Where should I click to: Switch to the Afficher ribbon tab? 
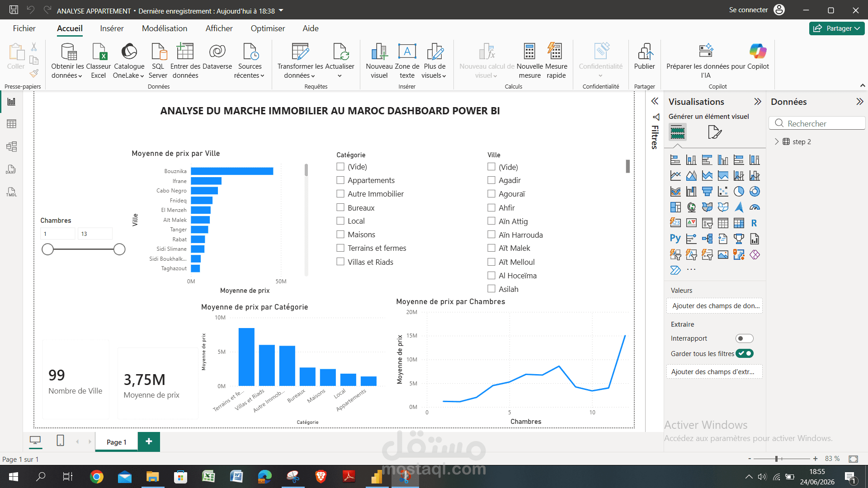click(x=219, y=28)
